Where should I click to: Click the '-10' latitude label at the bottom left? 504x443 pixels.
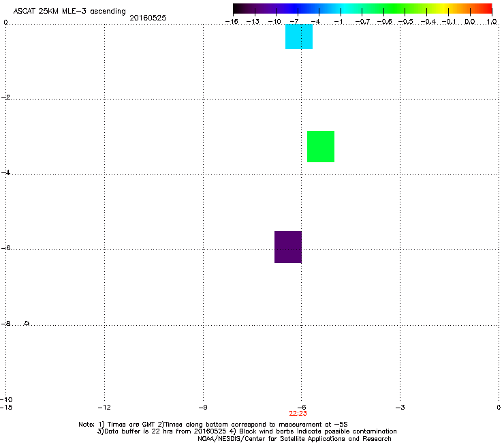click(6, 399)
